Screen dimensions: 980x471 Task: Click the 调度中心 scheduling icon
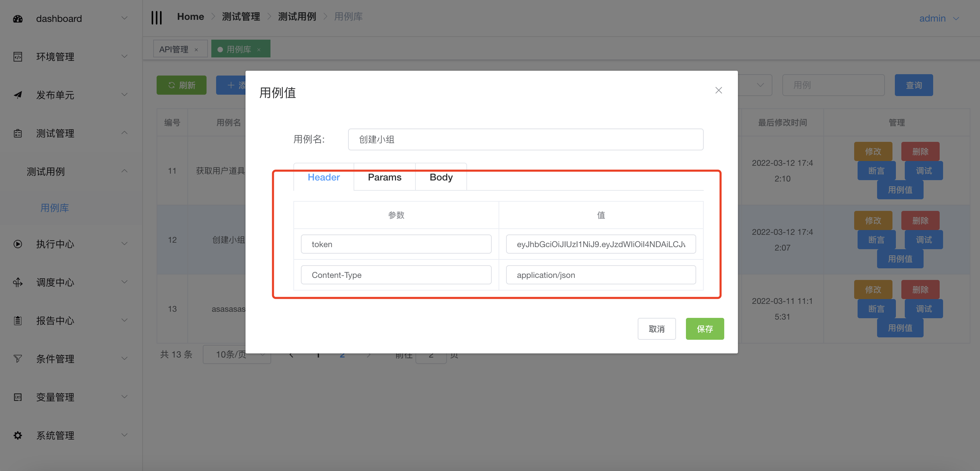(x=18, y=282)
